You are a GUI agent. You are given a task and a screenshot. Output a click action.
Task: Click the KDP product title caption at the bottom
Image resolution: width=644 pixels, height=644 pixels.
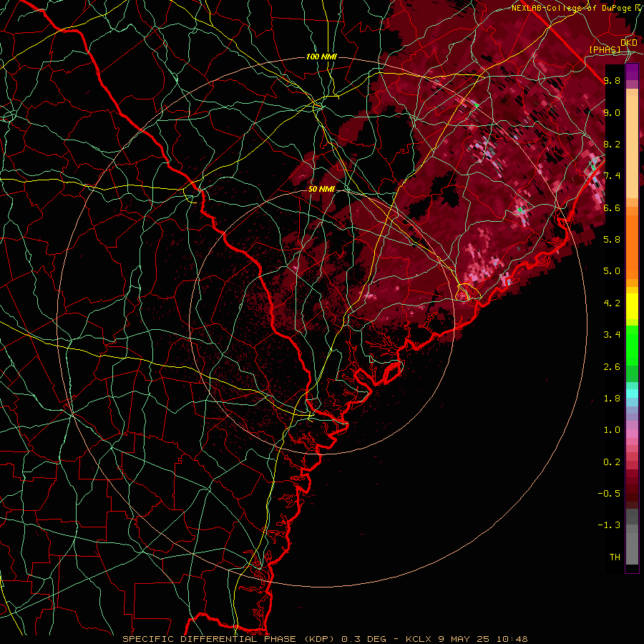click(x=325, y=639)
